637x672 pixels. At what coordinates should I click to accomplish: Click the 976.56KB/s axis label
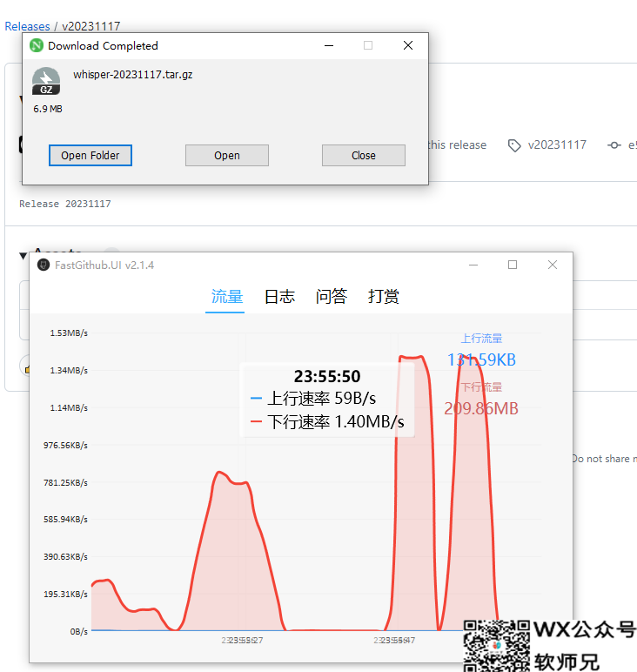click(65, 446)
